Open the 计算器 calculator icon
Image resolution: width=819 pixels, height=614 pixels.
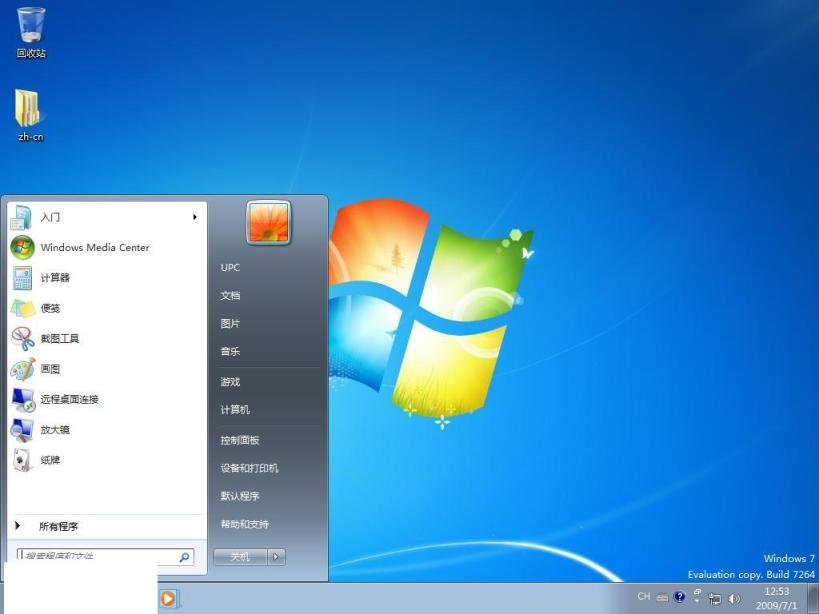(22, 278)
